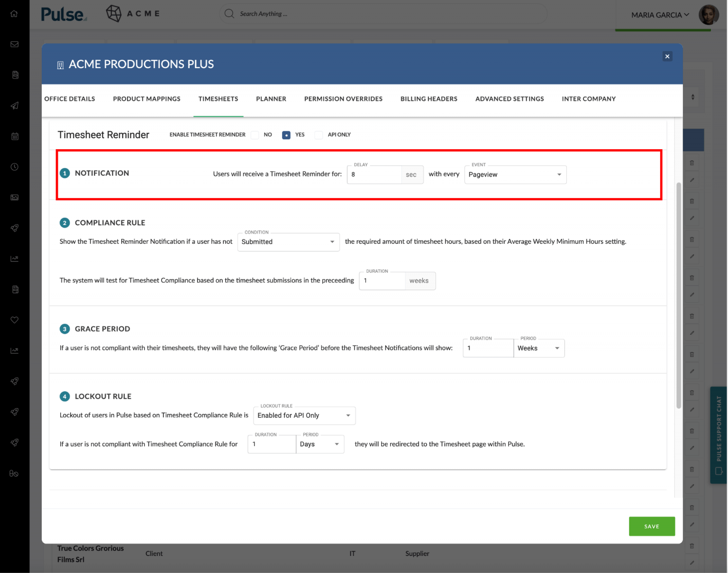Open the Billing Headers tab
This screenshot has width=728, height=573.
tap(428, 99)
